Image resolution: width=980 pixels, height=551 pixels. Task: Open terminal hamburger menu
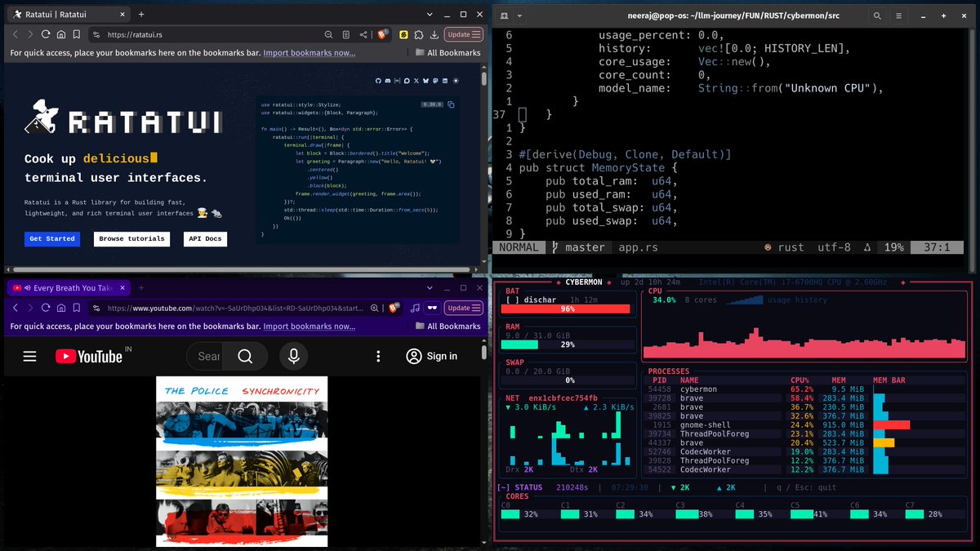899,16
